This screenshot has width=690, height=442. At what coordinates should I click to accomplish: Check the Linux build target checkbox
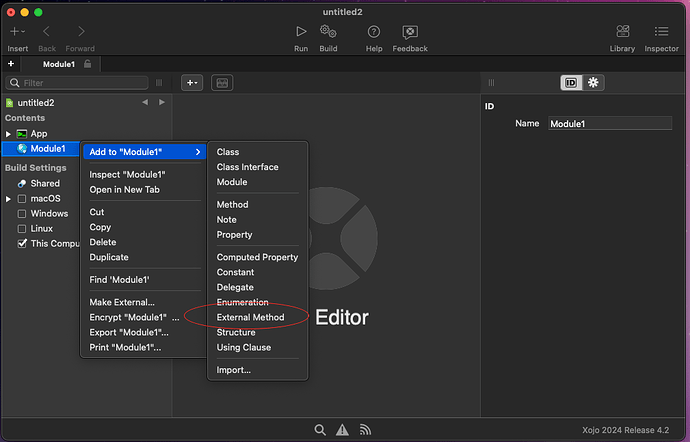(x=22, y=229)
